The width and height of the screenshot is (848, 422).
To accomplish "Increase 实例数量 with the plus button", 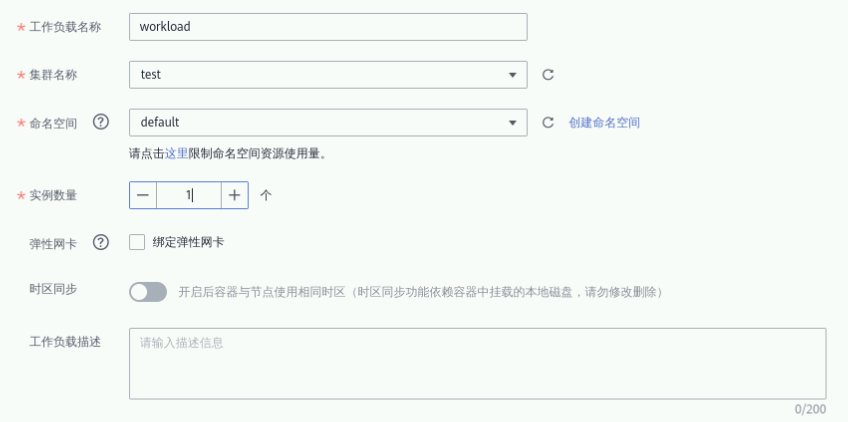I will coord(234,195).
